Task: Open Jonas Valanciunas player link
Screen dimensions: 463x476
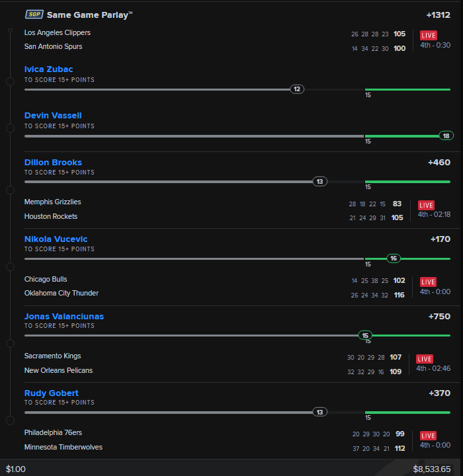Action: click(x=64, y=316)
